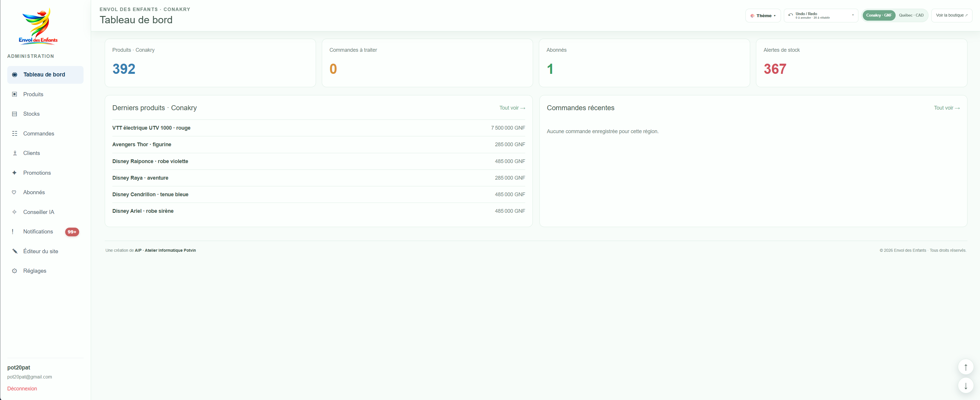980x400 pixels.
Task: Click the Commandes list icon
Action: (x=15, y=133)
